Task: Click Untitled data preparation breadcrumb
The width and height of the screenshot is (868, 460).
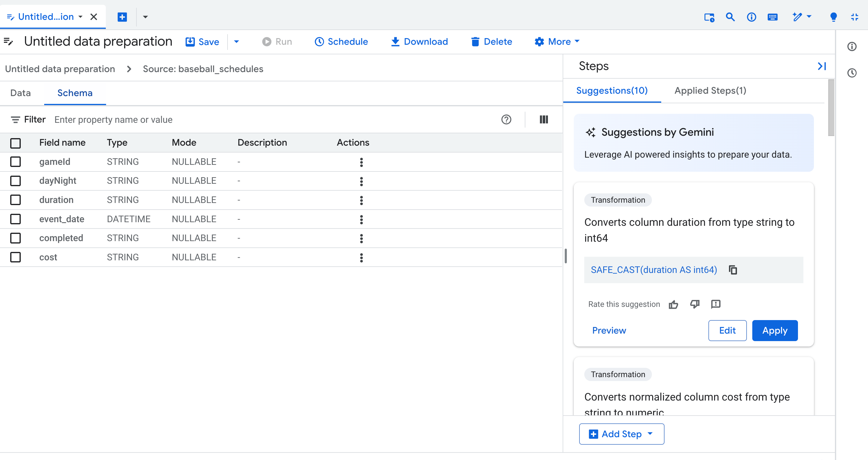Action: click(x=60, y=69)
